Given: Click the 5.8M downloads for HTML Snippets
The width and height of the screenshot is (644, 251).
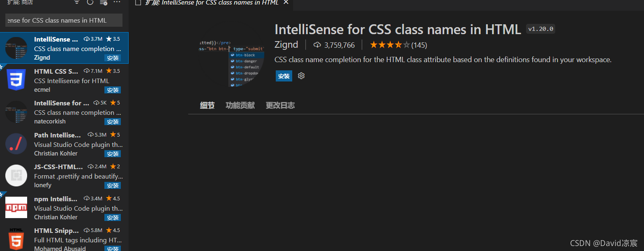Looking at the screenshot, I should point(93,230).
